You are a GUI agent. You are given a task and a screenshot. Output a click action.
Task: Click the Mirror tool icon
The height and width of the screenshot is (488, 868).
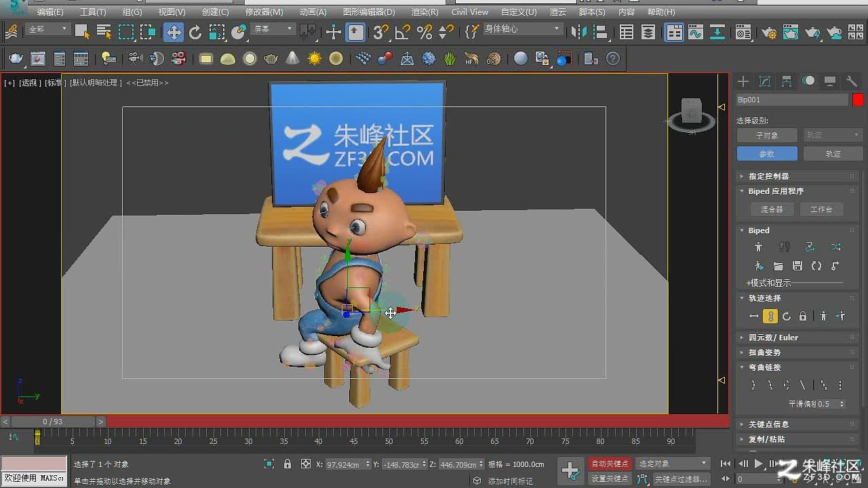click(578, 32)
